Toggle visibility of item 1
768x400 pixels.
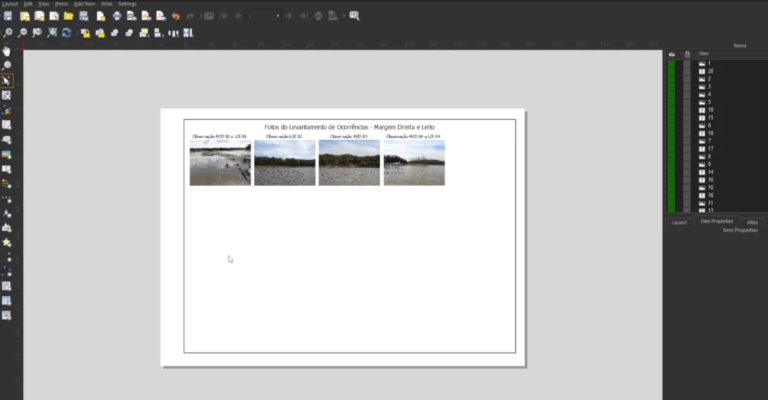click(x=672, y=64)
